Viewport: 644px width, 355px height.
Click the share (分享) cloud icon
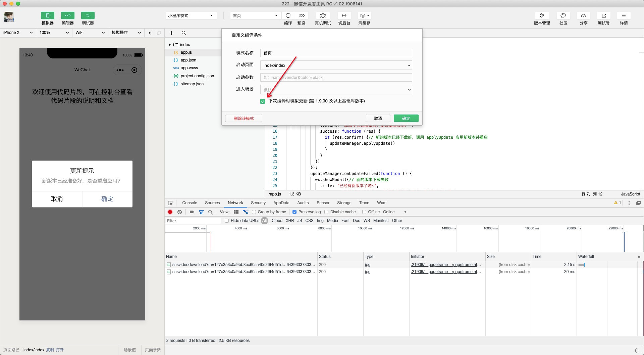584,15
